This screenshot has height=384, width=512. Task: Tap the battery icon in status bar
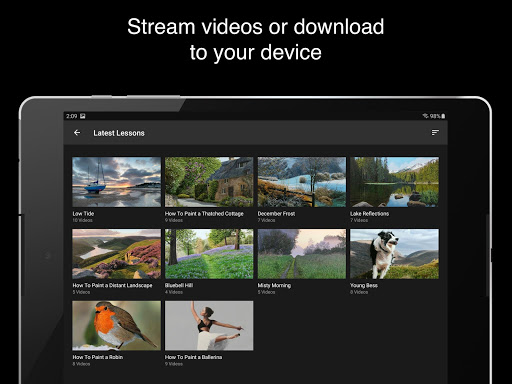click(x=443, y=116)
